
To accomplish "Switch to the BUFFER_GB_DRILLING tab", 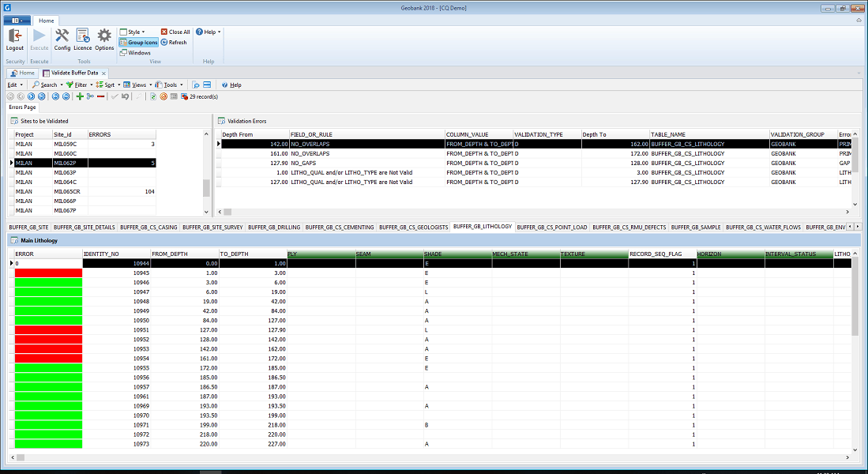I will pyautogui.click(x=274, y=227).
